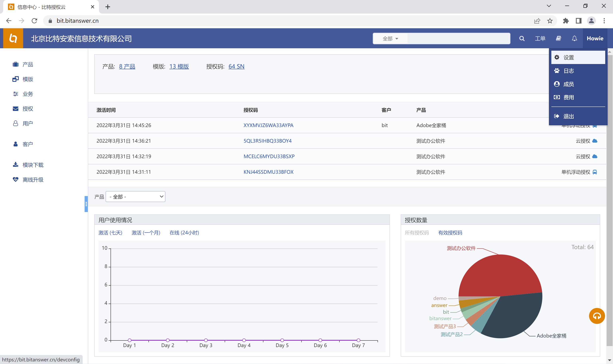
Task: Select 业务 from the sidebar
Action: point(27,94)
